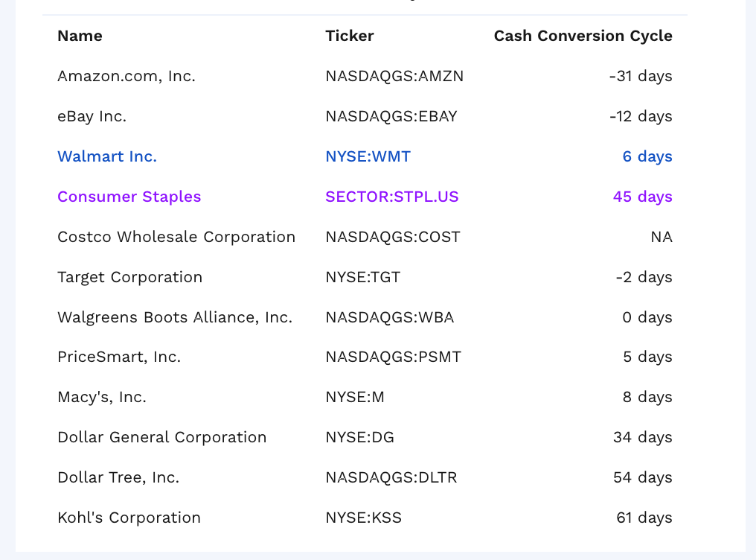The width and height of the screenshot is (756, 560).
Task: Click the NASDAQGS:AMZN ticker cell
Action: pos(394,76)
